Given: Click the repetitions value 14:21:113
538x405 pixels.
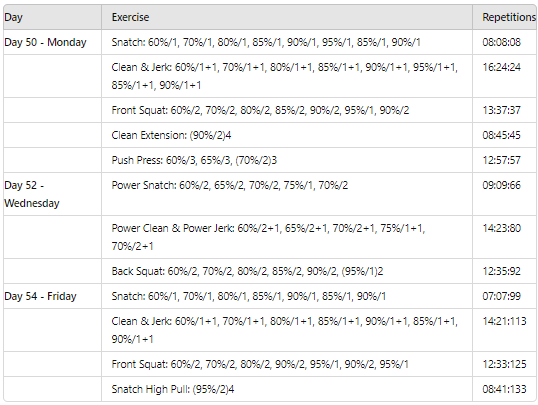Looking at the screenshot, I should pos(504,321).
